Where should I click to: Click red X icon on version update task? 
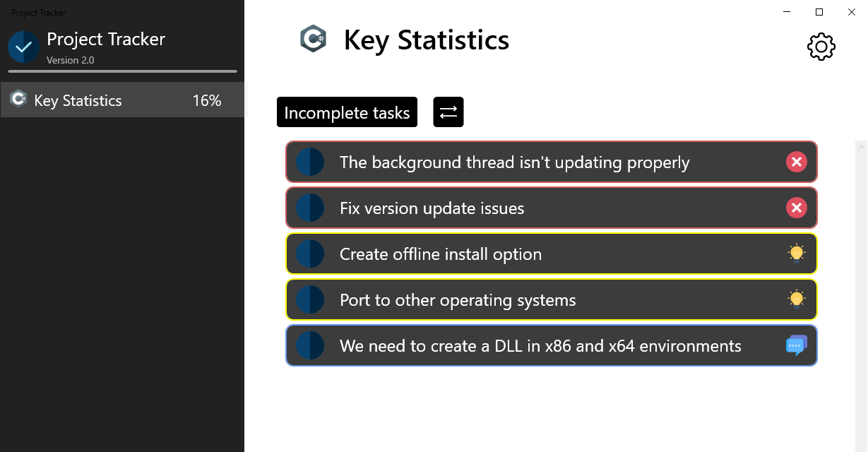tap(796, 208)
